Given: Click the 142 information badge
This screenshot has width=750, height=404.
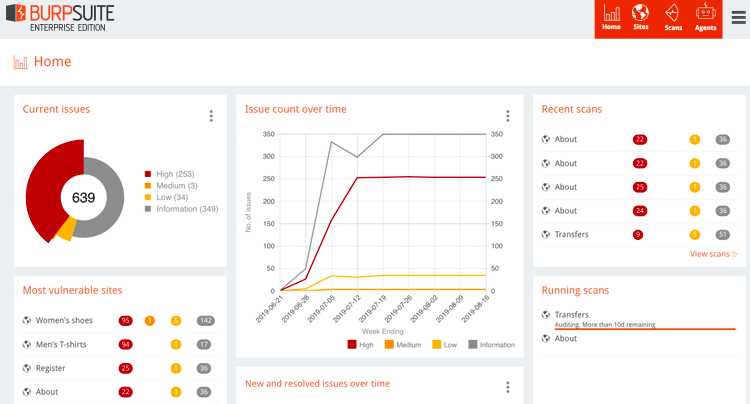Looking at the screenshot, I should [x=206, y=320].
